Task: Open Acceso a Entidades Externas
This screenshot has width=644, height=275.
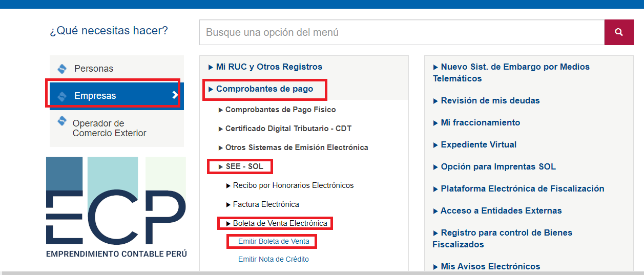Action: click(x=497, y=210)
